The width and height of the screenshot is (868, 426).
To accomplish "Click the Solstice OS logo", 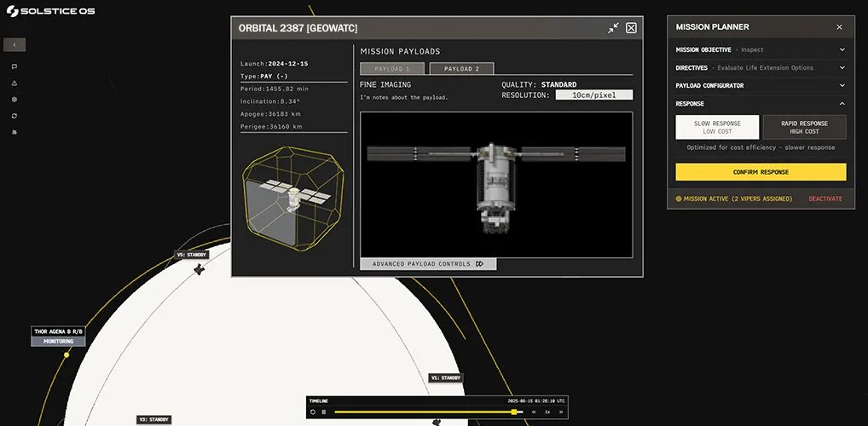I will [50, 11].
